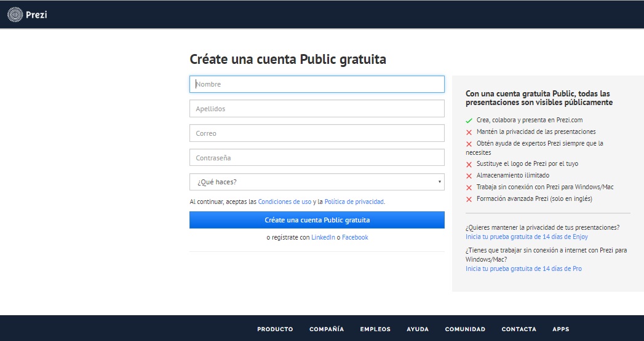Click the red X beside 'Obtén ayuda de expertos'
This screenshot has width=644, height=341.
tap(469, 144)
